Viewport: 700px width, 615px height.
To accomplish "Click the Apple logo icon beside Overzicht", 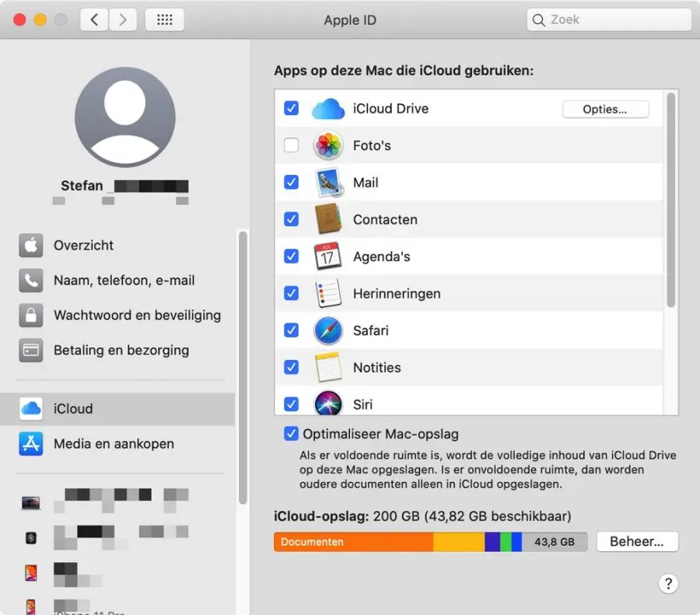I will pos(31,245).
